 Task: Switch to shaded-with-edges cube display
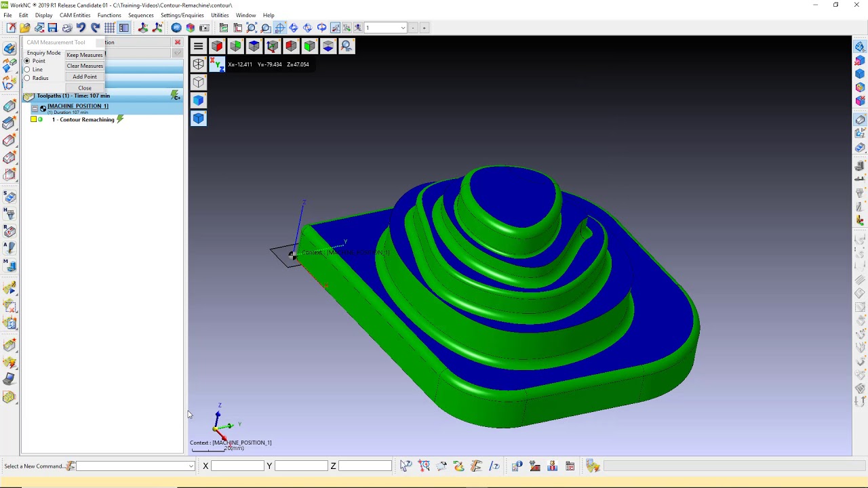198,119
